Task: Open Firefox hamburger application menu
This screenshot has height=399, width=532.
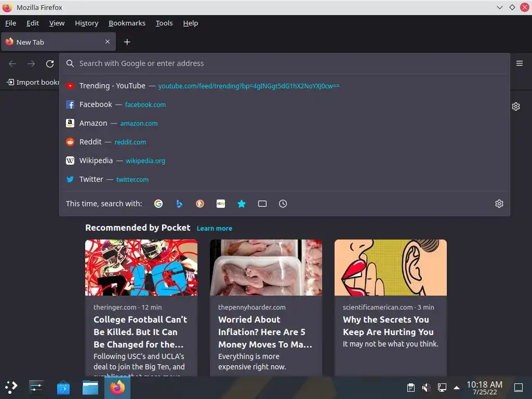Action: click(x=520, y=63)
